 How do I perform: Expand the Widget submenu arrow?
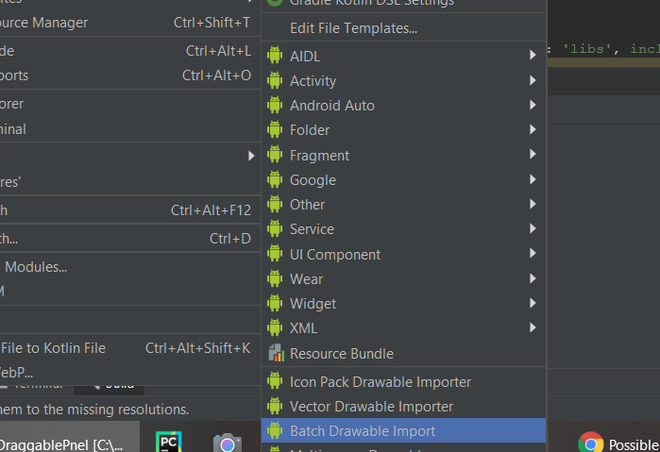533,304
